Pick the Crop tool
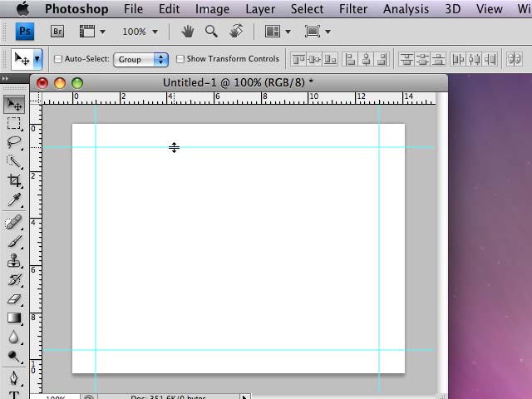The width and height of the screenshot is (532, 399). pos(14,181)
